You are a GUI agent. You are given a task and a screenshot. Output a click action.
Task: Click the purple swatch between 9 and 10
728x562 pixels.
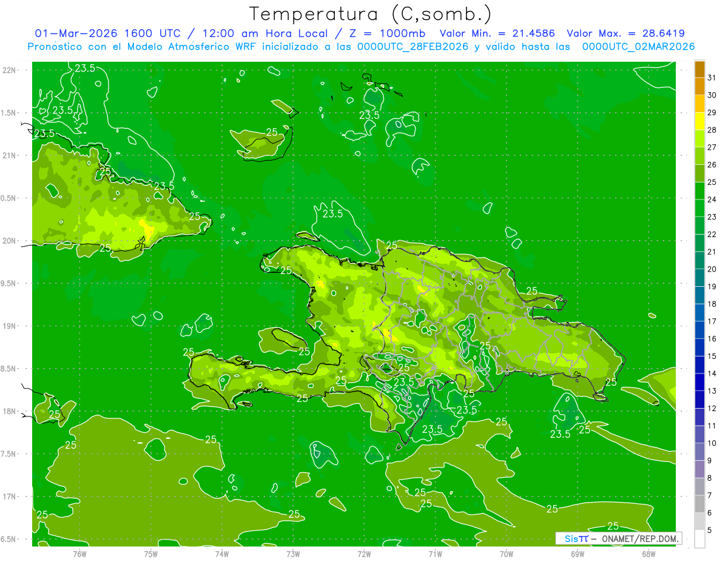[x=699, y=452]
